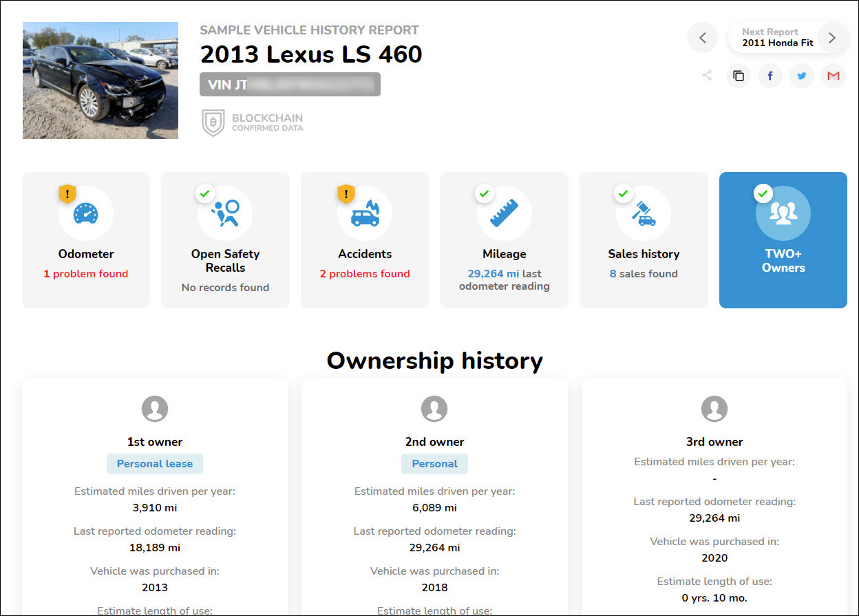Click the auction gavel sales icon

coord(644,213)
